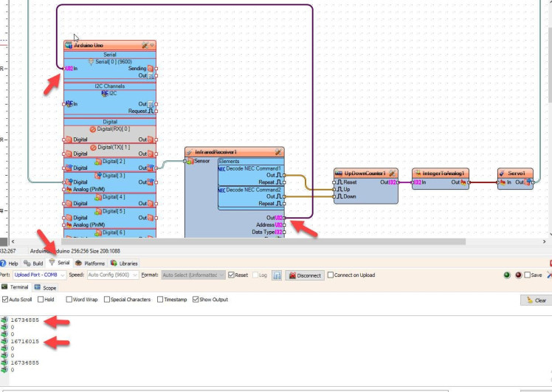
Task: Click the Serial[0] Sending pin icon
Action: pyautogui.click(x=151, y=68)
